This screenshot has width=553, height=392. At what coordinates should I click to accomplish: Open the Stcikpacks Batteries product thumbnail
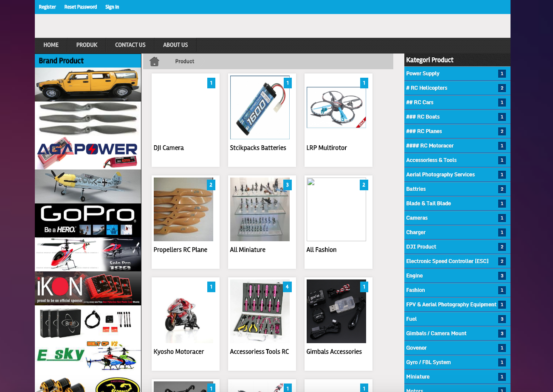260,107
